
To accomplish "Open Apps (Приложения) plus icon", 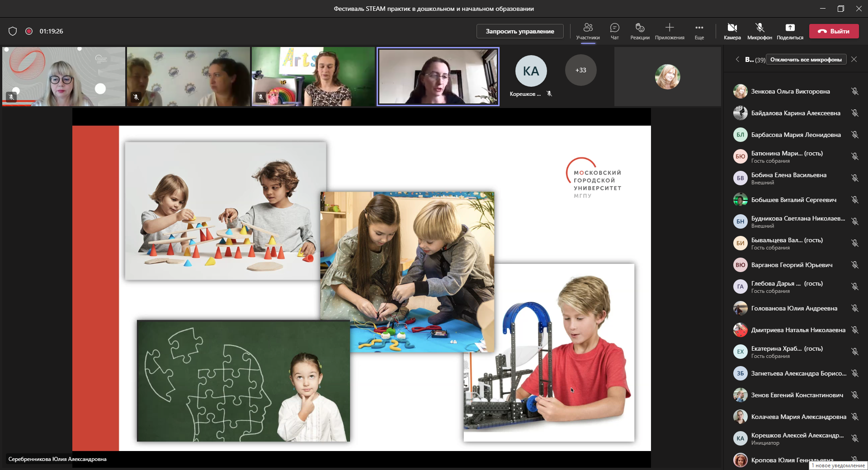I will click(670, 31).
